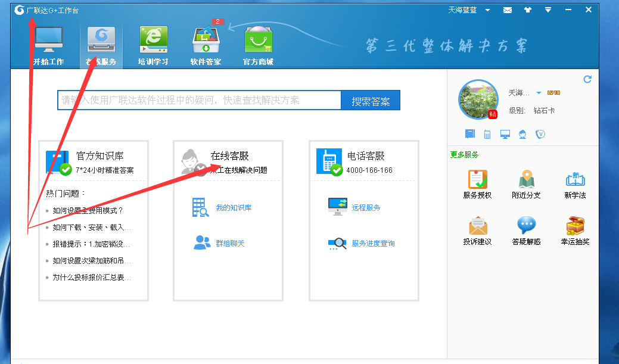619x364 pixels.
Task: Open hot question 为什么投标报价汇总表…
Action: coord(92,278)
